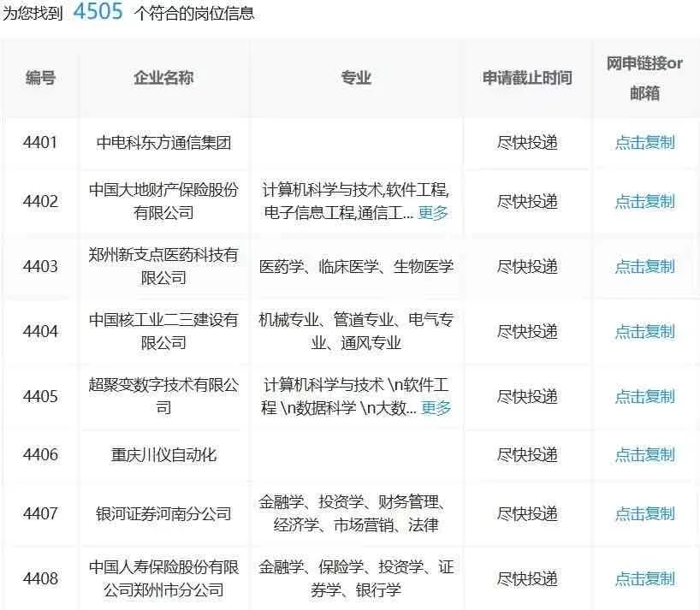The height and width of the screenshot is (610, 700).
Task: Click the number 4401
Action: click(40, 143)
